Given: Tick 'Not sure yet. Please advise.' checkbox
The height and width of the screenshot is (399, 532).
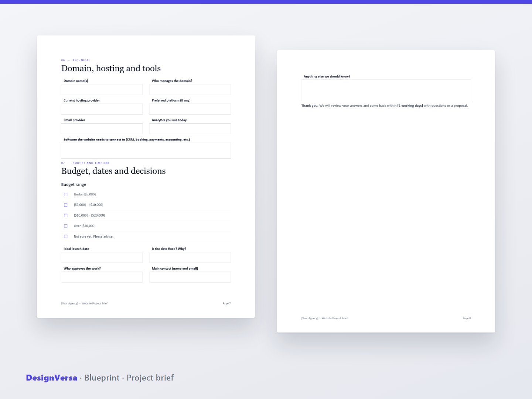Looking at the screenshot, I should tap(66, 236).
